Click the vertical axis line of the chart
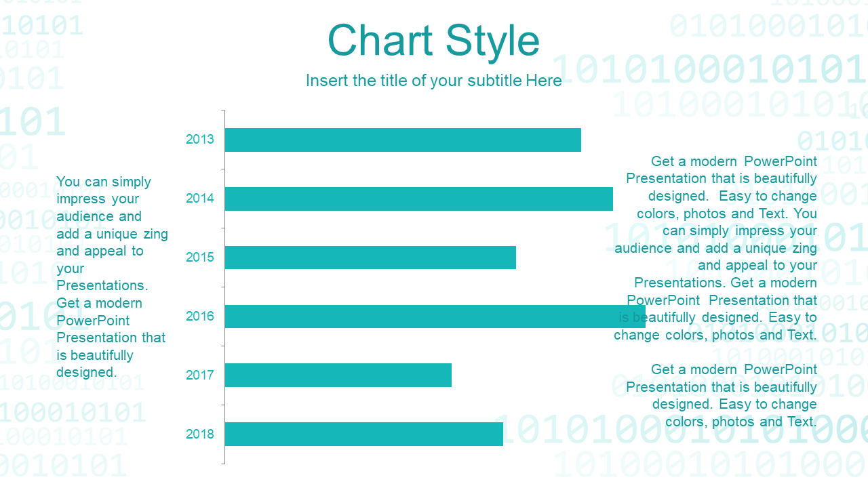This screenshot has height=488, width=868. click(224, 287)
